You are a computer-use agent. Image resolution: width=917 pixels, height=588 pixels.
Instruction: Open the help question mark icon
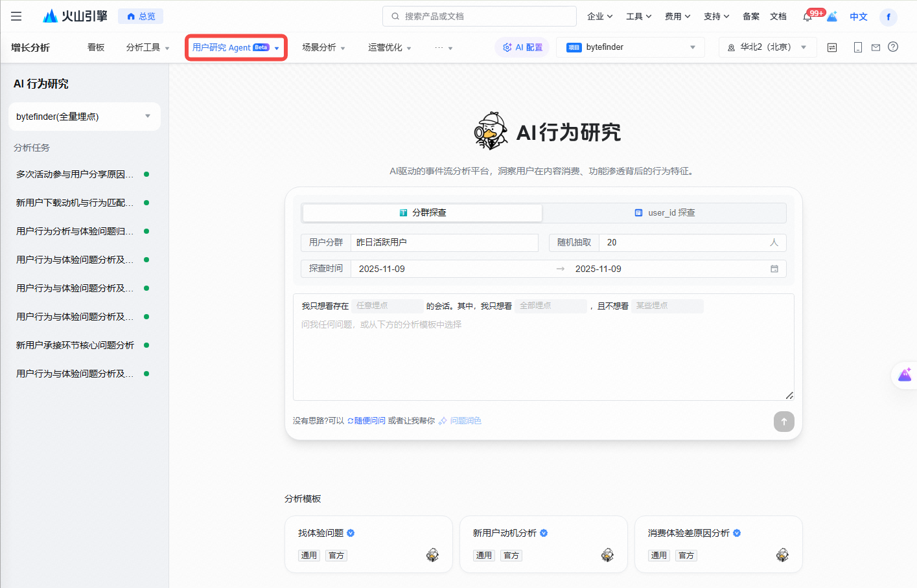point(893,47)
